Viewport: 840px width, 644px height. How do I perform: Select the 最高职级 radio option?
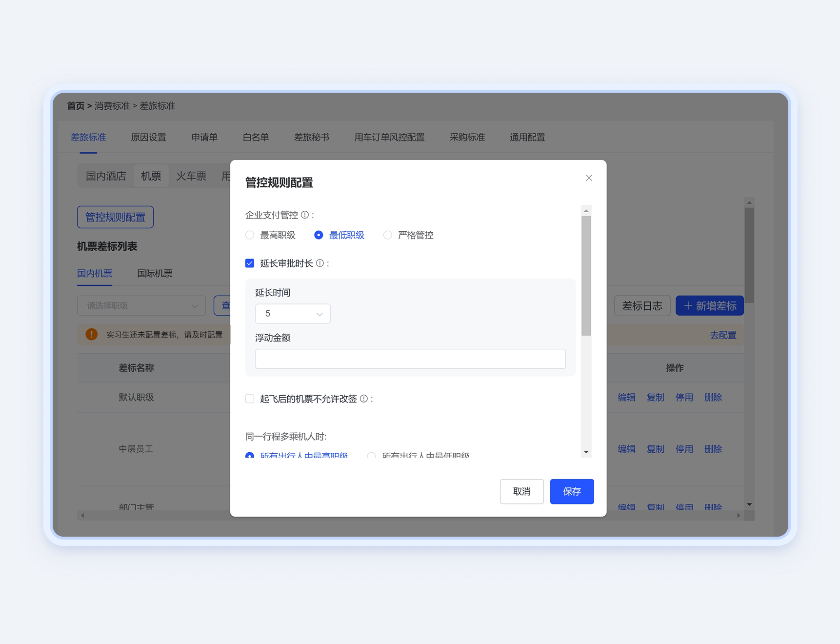click(x=250, y=235)
